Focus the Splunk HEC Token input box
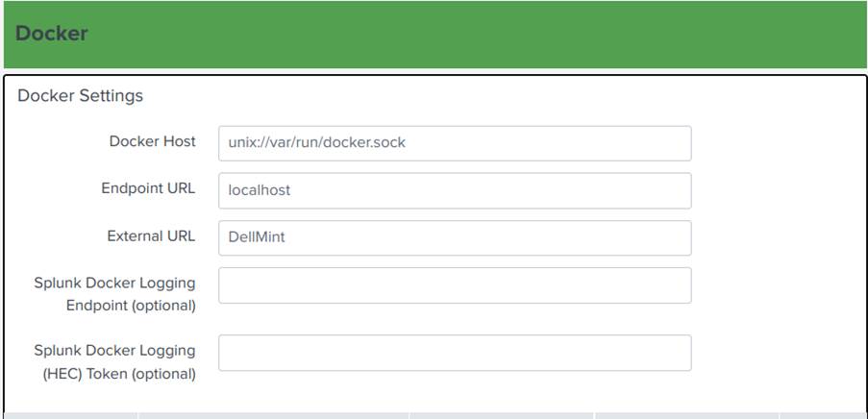 coord(455,353)
